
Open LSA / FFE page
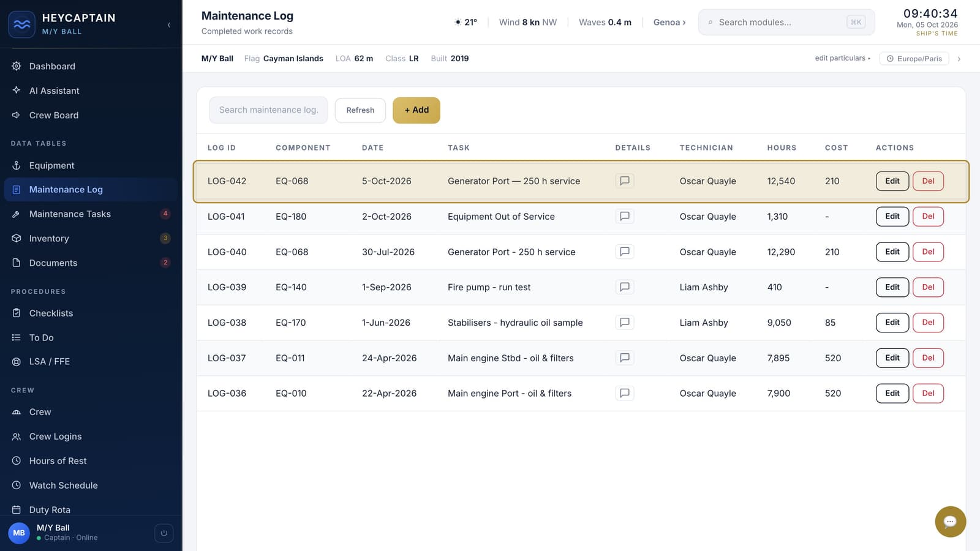(91, 362)
